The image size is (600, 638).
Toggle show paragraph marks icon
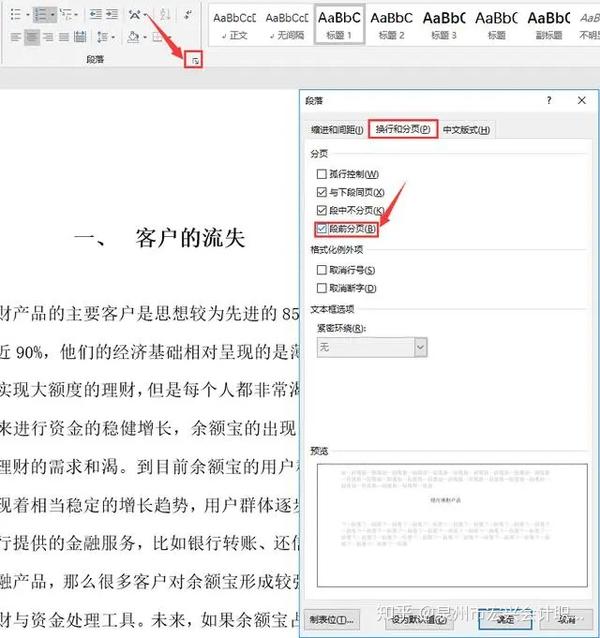pyautogui.click(x=188, y=15)
